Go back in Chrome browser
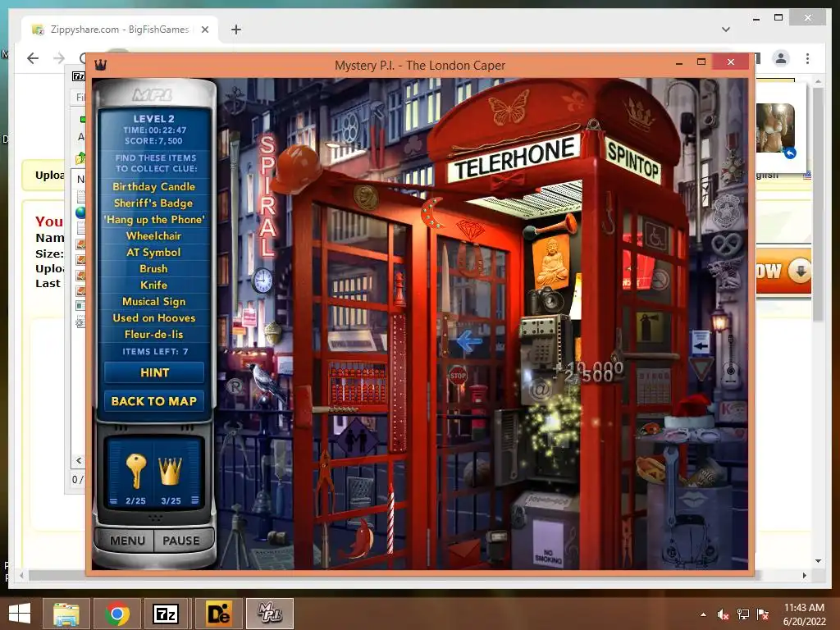The height and width of the screenshot is (630, 840). pos(33,58)
